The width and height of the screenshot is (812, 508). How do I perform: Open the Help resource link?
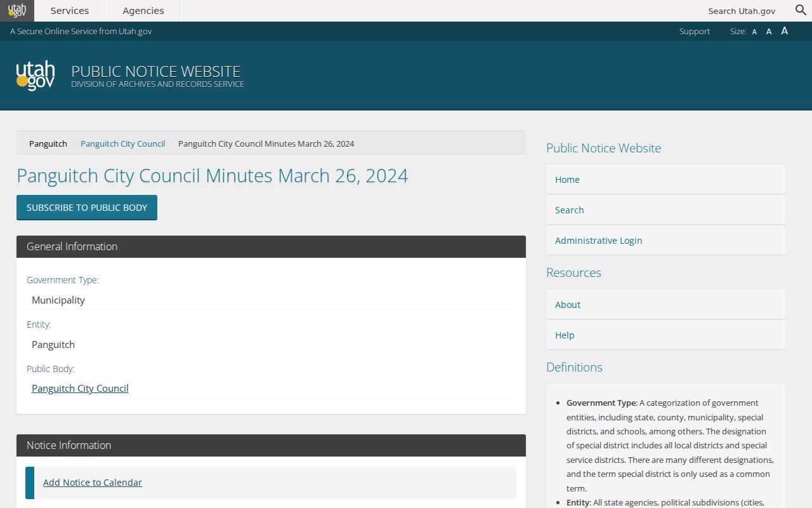pos(665,335)
